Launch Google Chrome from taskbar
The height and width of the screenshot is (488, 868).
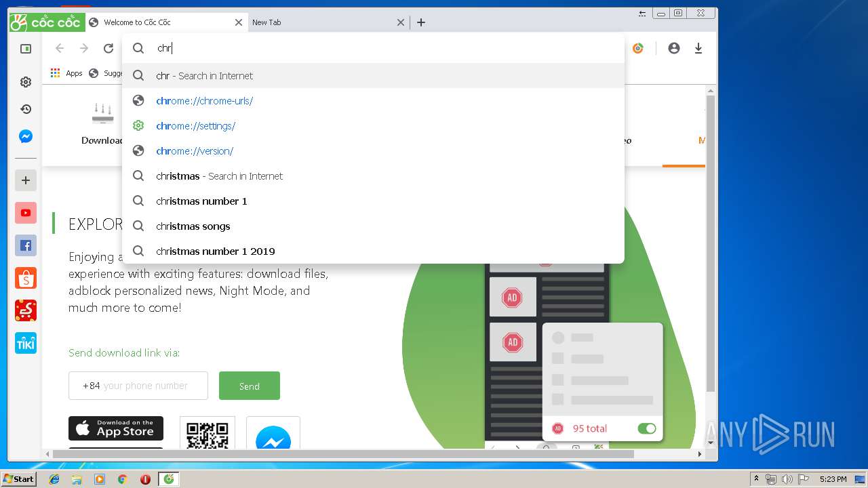pyautogui.click(x=122, y=479)
